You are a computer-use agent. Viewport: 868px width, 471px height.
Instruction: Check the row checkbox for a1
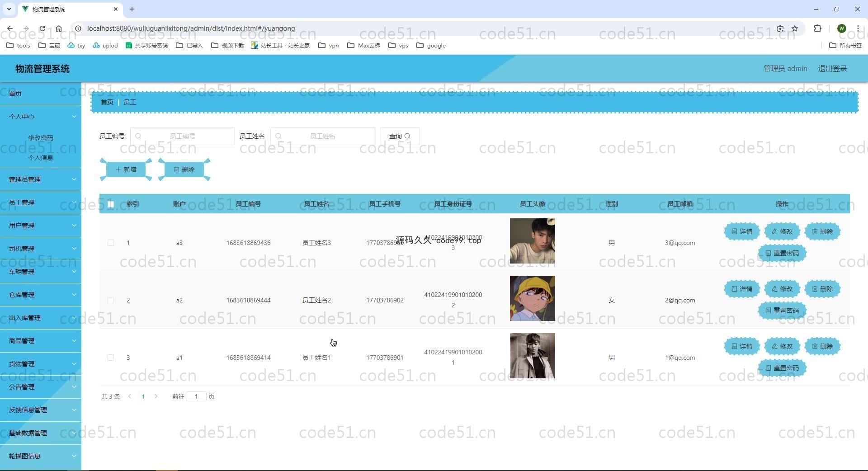(x=111, y=358)
